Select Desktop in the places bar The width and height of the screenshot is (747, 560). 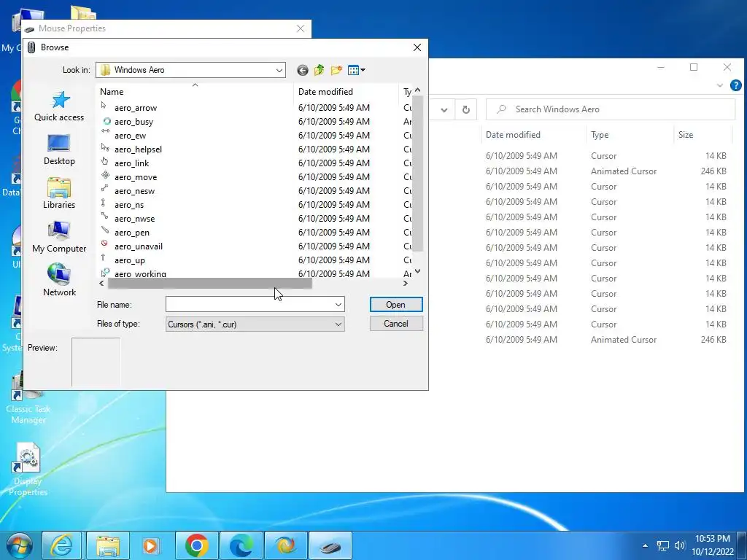click(59, 150)
